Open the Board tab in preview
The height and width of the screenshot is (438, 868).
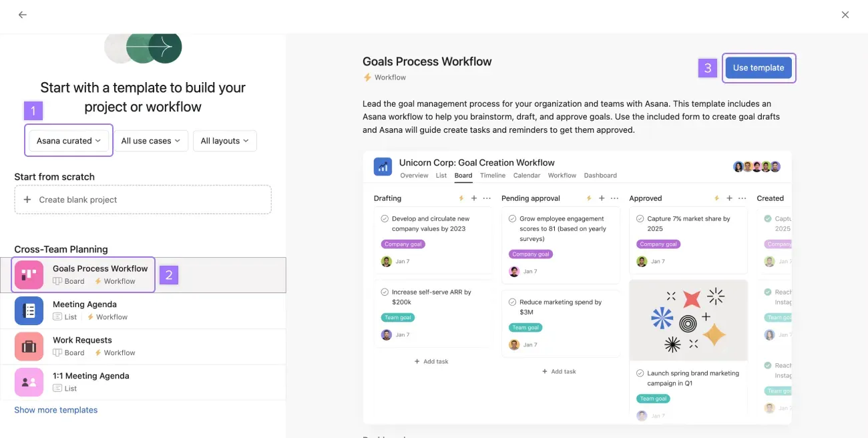pos(463,176)
